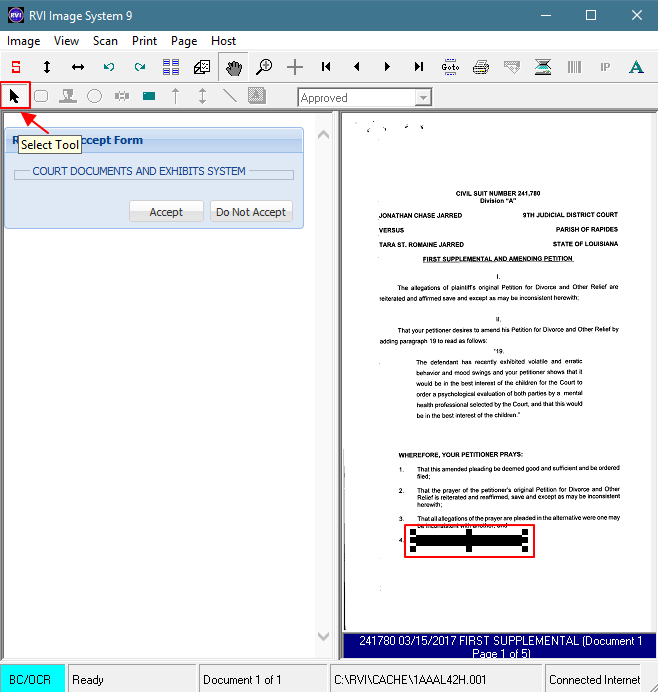Click scroll up arrow in form panel

point(323,135)
